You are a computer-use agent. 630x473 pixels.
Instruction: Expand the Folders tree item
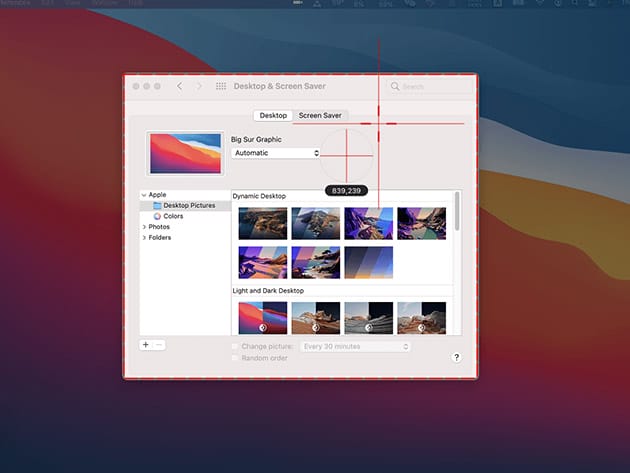coord(144,238)
